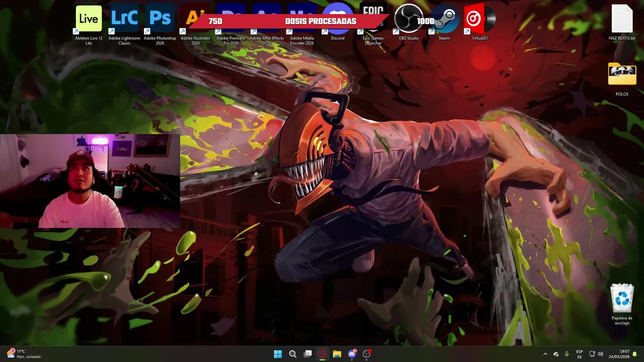Click the Adobe Media Encoder 2026 shortcut

(302, 25)
